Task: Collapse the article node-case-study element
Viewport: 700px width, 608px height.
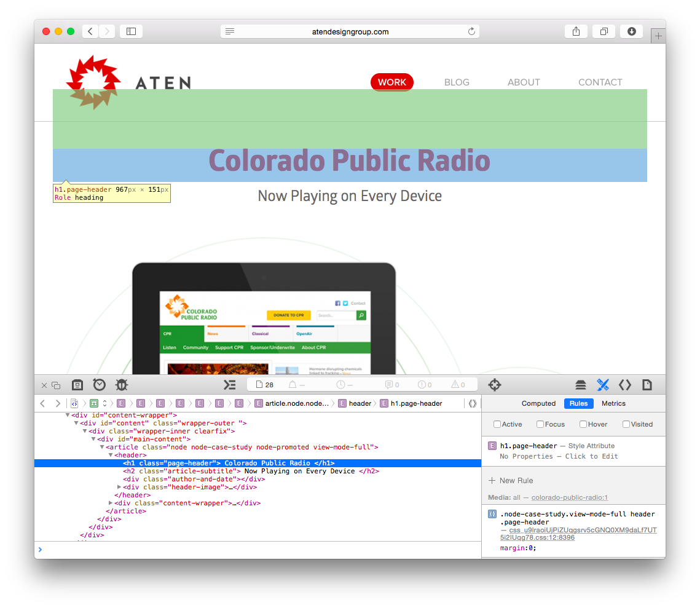Action: [x=102, y=447]
